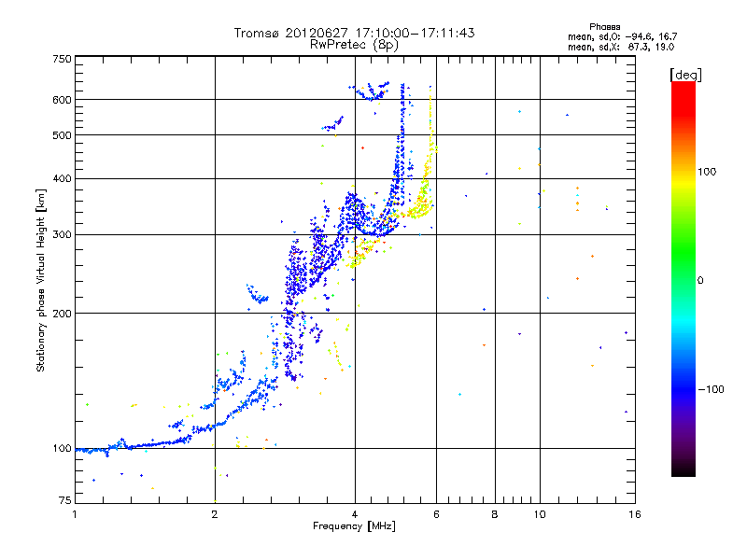Select the 'RwPretec (8p)' subtitle

[354, 45]
